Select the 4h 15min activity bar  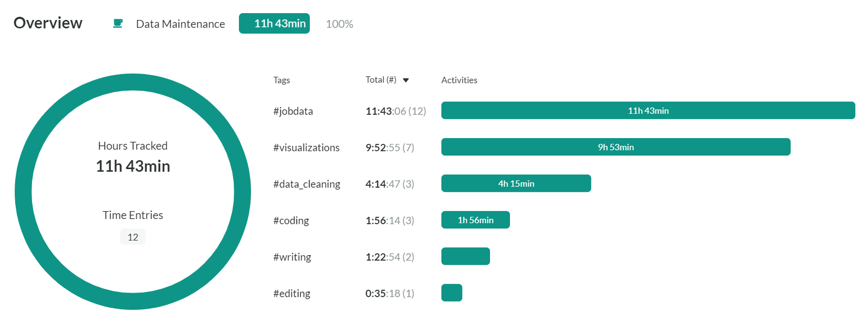coord(516,183)
